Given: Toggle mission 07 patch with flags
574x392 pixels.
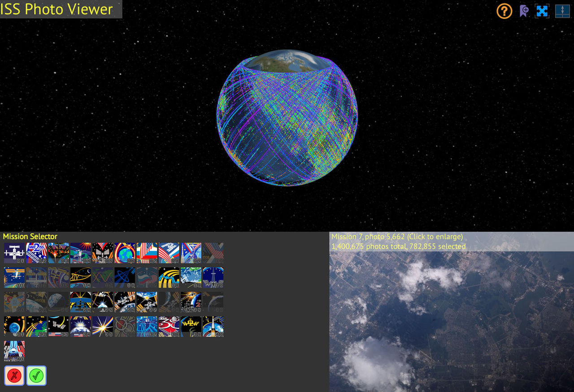Looking at the screenshot, I should click(147, 253).
